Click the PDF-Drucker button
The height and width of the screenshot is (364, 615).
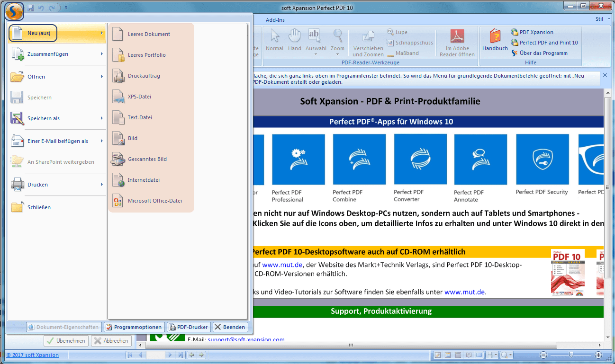[189, 327]
